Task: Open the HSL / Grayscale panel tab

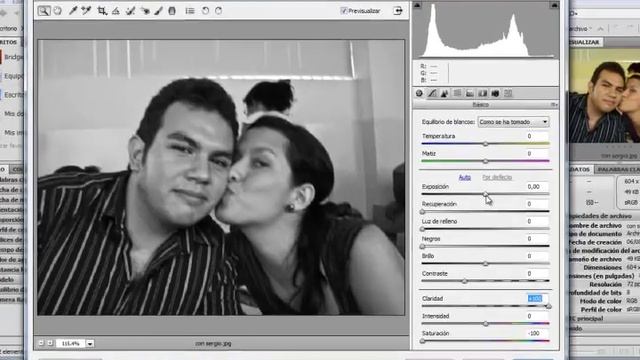Action: 457,93
